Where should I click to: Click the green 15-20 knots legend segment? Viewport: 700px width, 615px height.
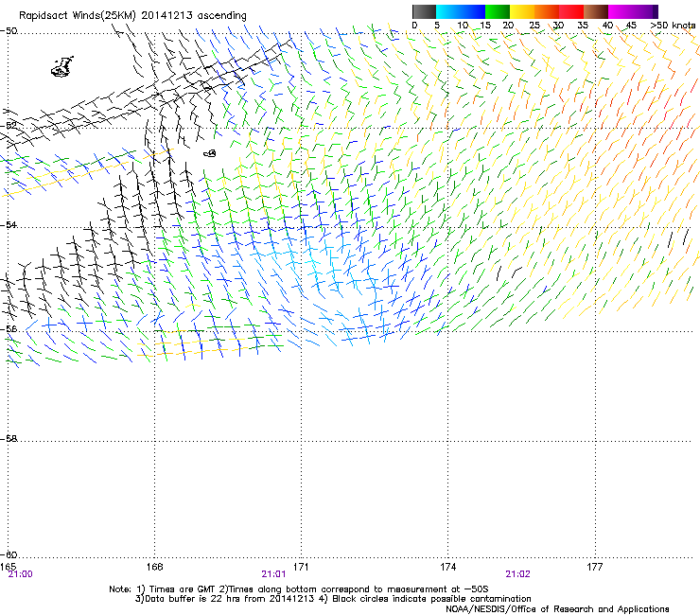(x=498, y=11)
